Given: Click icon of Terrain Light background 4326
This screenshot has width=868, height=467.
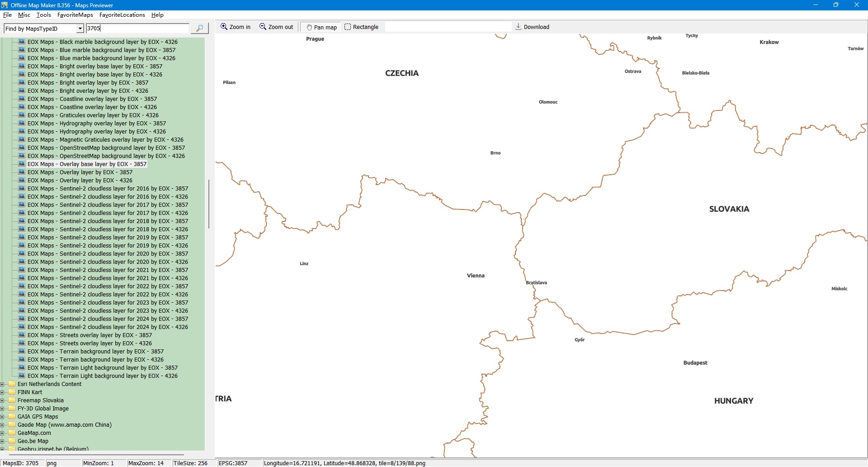Looking at the screenshot, I should click(x=21, y=376).
